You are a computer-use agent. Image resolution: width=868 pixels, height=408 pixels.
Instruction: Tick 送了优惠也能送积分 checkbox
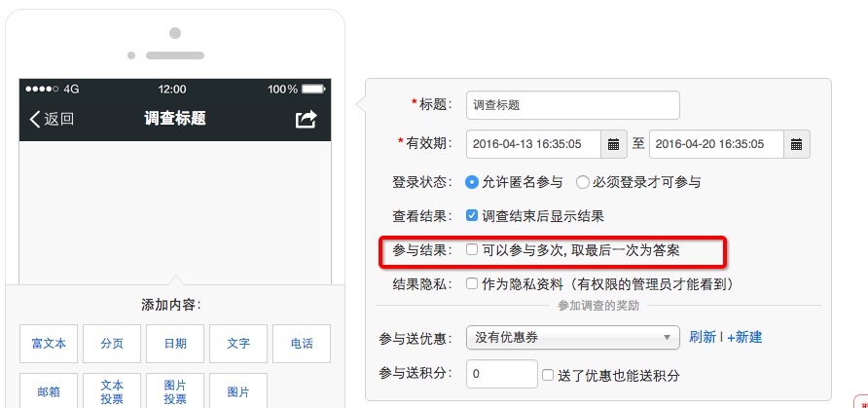click(x=548, y=375)
